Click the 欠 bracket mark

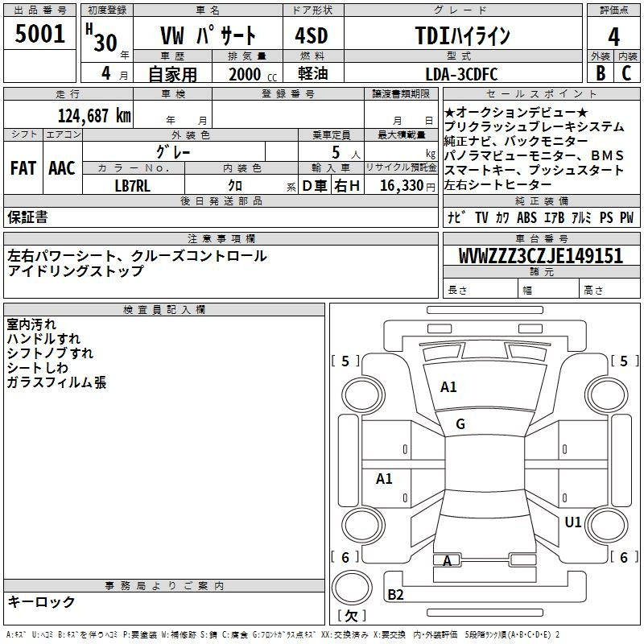pos(350,616)
